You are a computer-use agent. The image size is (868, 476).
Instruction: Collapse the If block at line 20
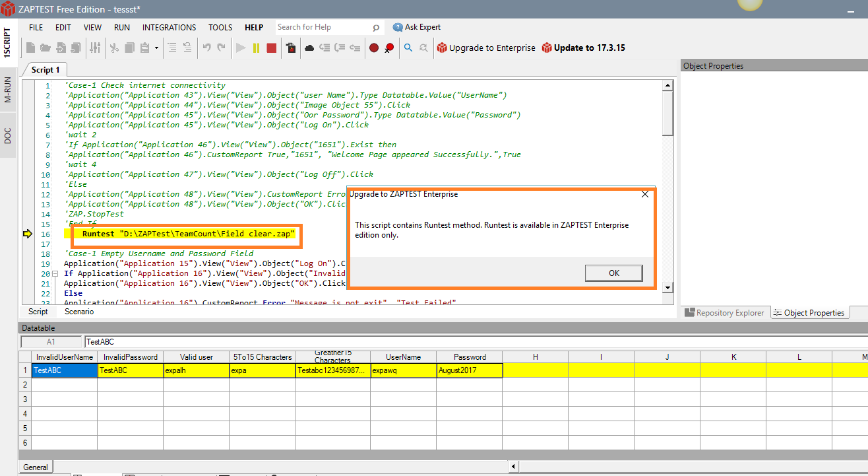[x=55, y=273]
